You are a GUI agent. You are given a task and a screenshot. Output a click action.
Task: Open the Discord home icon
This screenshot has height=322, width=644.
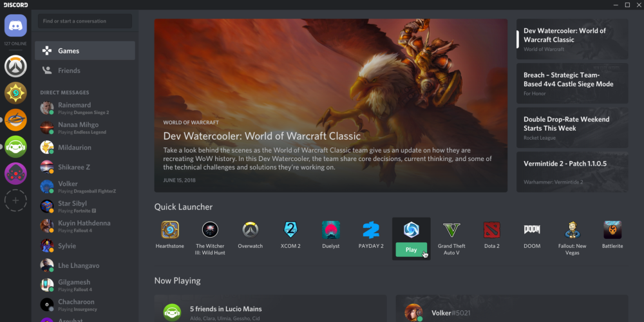(15, 26)
